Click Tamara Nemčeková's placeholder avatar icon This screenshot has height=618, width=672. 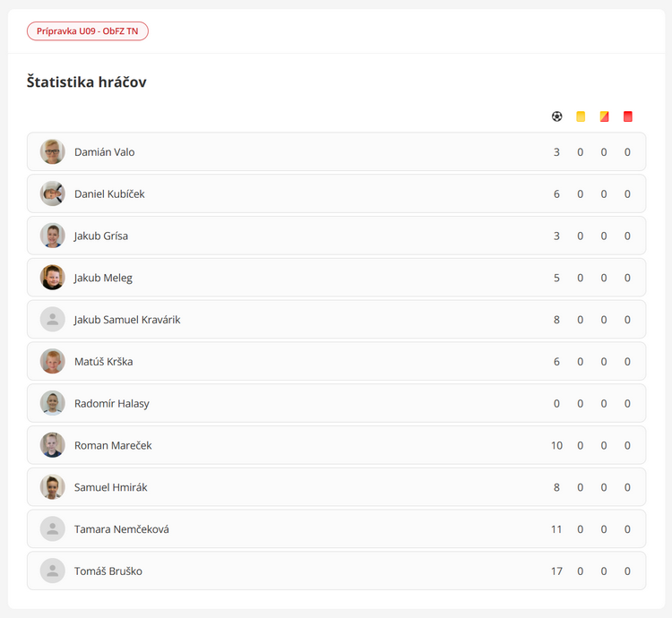click(53, 529)
